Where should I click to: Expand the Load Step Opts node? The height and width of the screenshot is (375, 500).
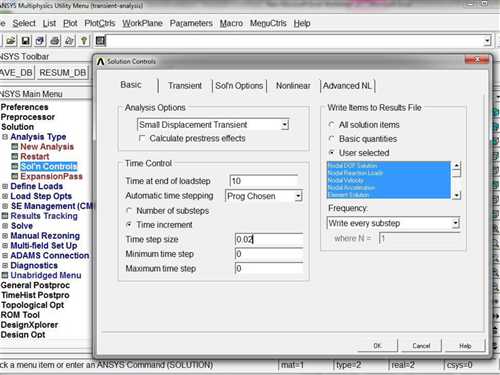pos(5,196)
